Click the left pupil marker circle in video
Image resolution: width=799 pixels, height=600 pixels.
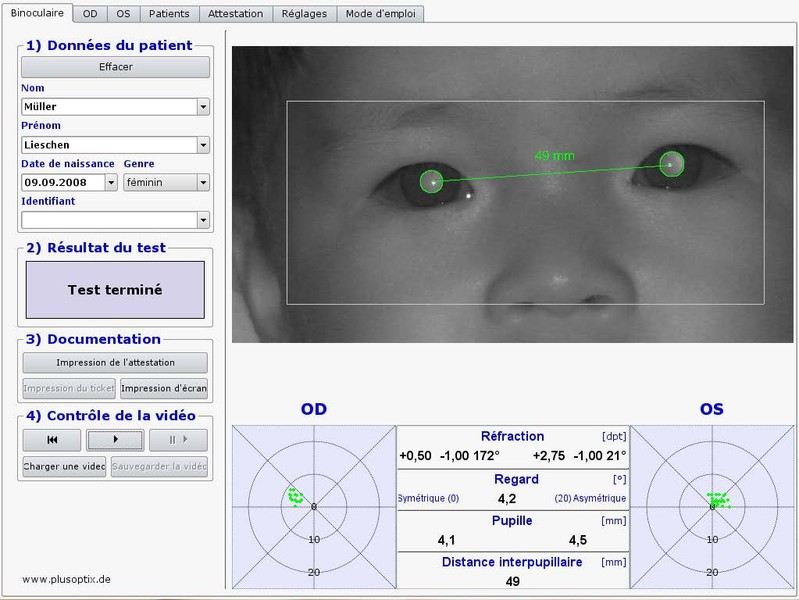tap(431, 182)
